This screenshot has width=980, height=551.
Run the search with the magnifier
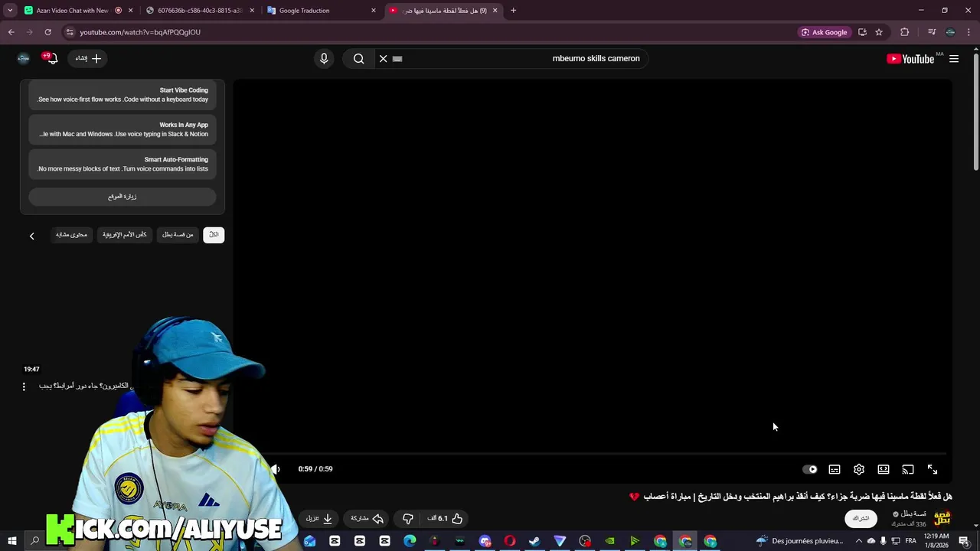(x=358, y=58)
